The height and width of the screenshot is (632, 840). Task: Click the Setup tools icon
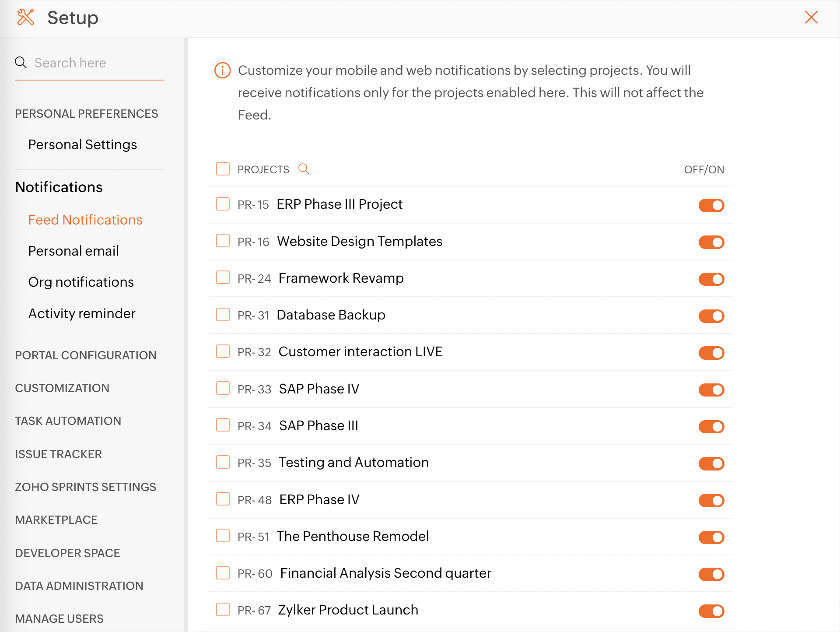coord(26,18)
